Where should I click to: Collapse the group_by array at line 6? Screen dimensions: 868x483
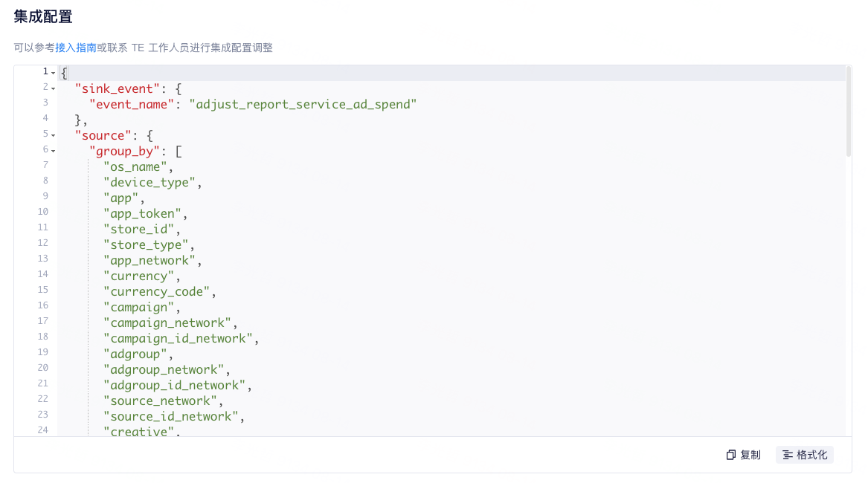[53, 151]
